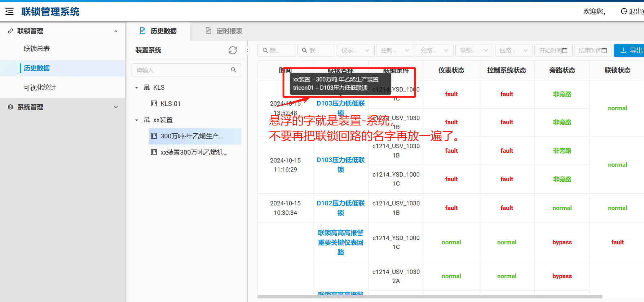This screenshot has height=302, width=644.
Task: Expand the 系统管理 menu section
Action: click(116, 107)
